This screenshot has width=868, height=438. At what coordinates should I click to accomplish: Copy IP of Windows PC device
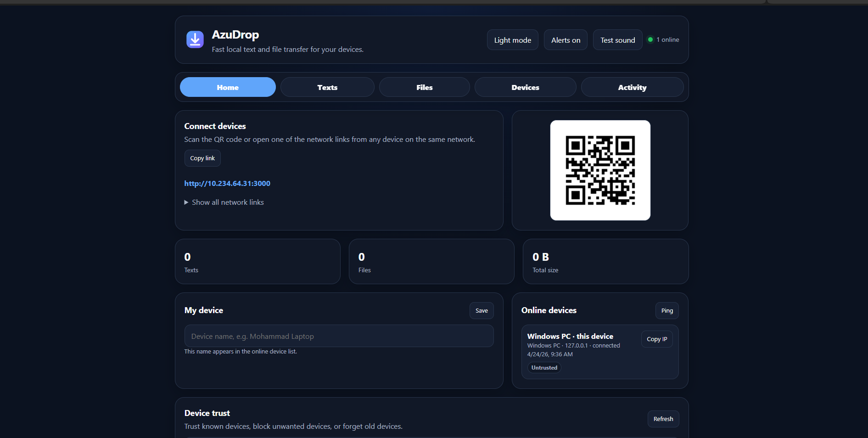(657, 339)
